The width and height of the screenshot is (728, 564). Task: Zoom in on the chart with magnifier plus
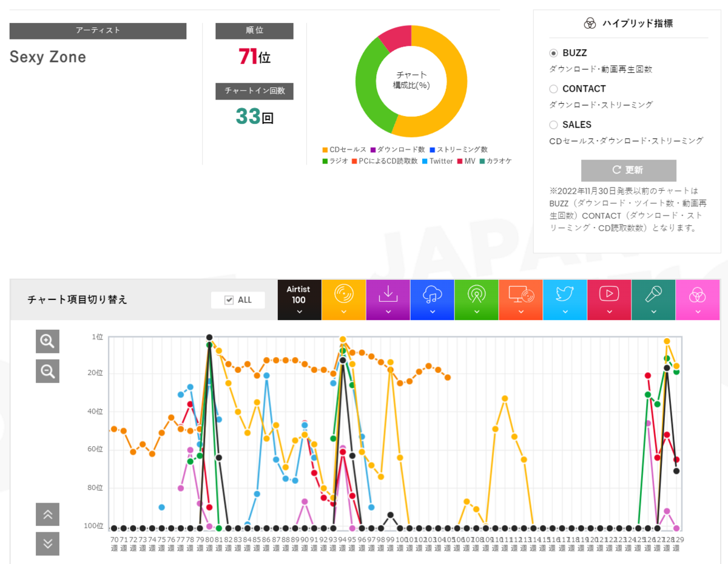pyautogui.click(x=47, y=341)
